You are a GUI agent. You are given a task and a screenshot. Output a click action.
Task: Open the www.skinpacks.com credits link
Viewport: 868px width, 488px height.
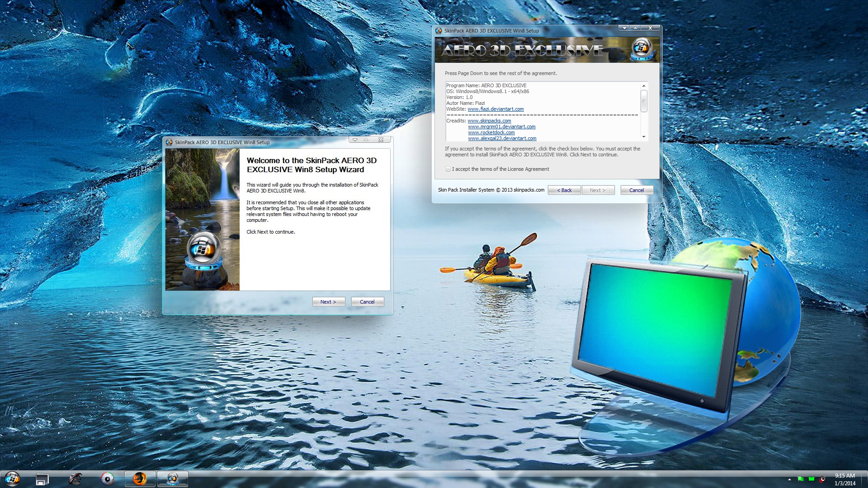click(489, 121)
